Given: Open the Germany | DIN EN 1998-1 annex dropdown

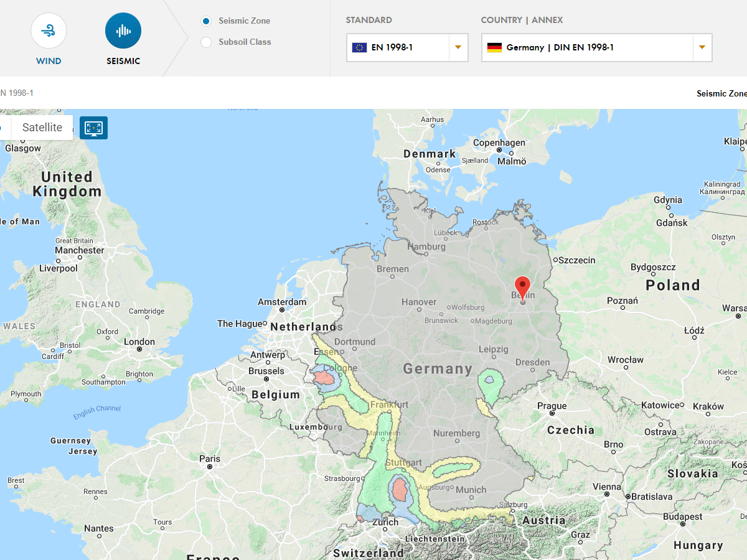Looking at the screenshot, I should click(x=596, y=47).
